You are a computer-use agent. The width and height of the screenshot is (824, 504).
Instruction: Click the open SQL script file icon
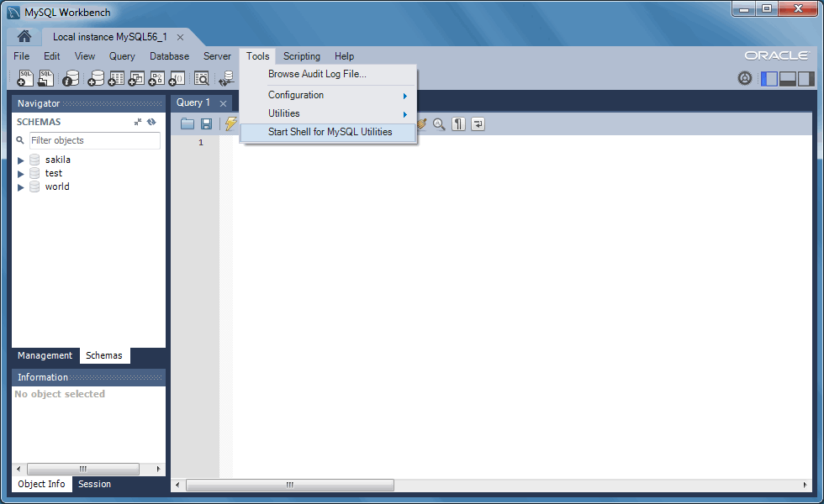pos(46,78)
